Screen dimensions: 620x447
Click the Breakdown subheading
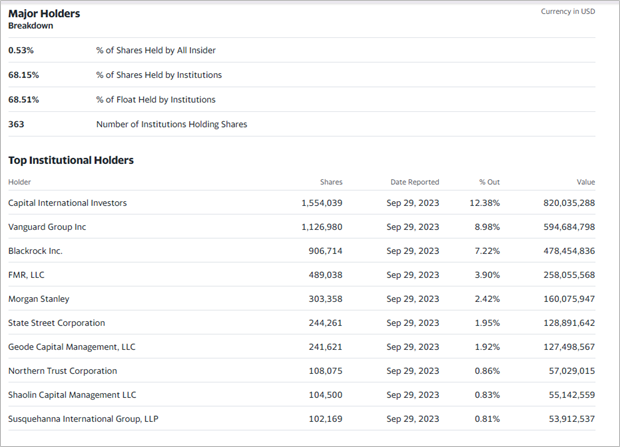click(x=30, y=26)
